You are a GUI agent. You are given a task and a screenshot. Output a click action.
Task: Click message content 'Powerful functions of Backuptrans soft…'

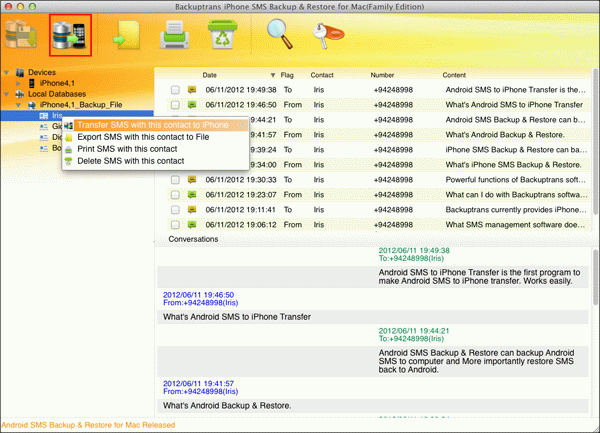pyautogui.click(x=515, y=179)
